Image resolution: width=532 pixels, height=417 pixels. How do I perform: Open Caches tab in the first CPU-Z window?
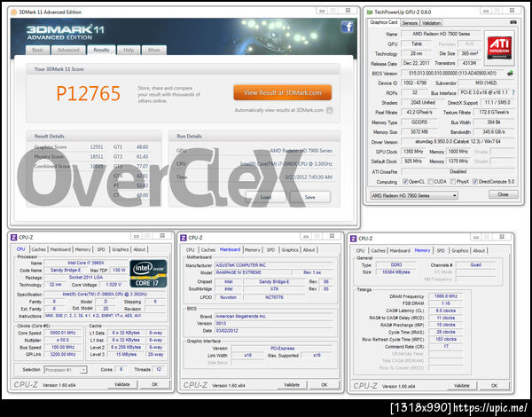coord(39,249)
